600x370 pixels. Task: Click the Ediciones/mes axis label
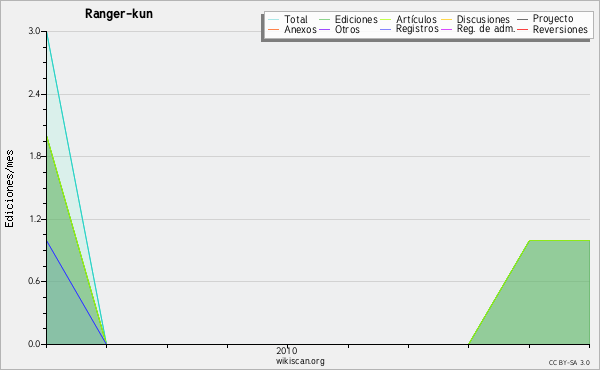9,188
